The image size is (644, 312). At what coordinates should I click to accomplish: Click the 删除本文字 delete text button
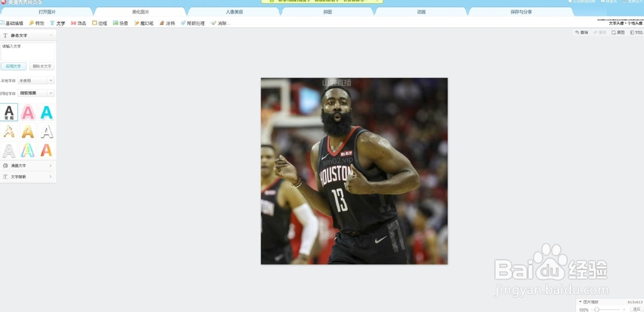(x=42, y=66)
